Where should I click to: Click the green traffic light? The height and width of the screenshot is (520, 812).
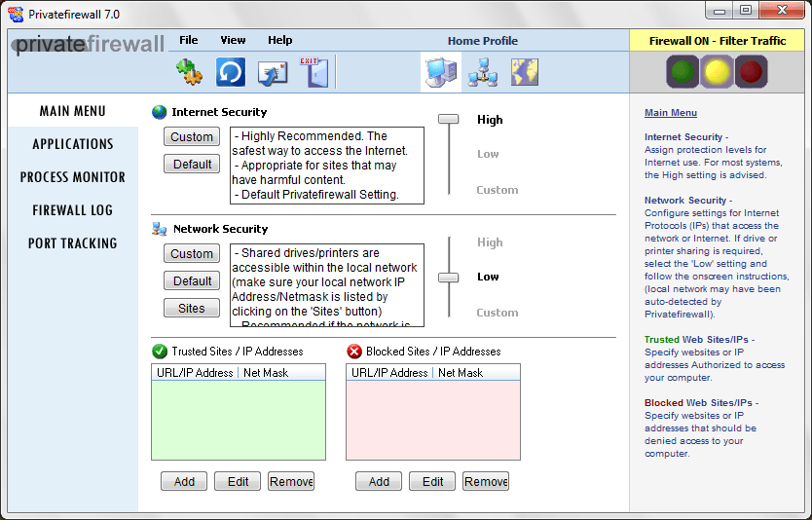[x=683, y=72]
